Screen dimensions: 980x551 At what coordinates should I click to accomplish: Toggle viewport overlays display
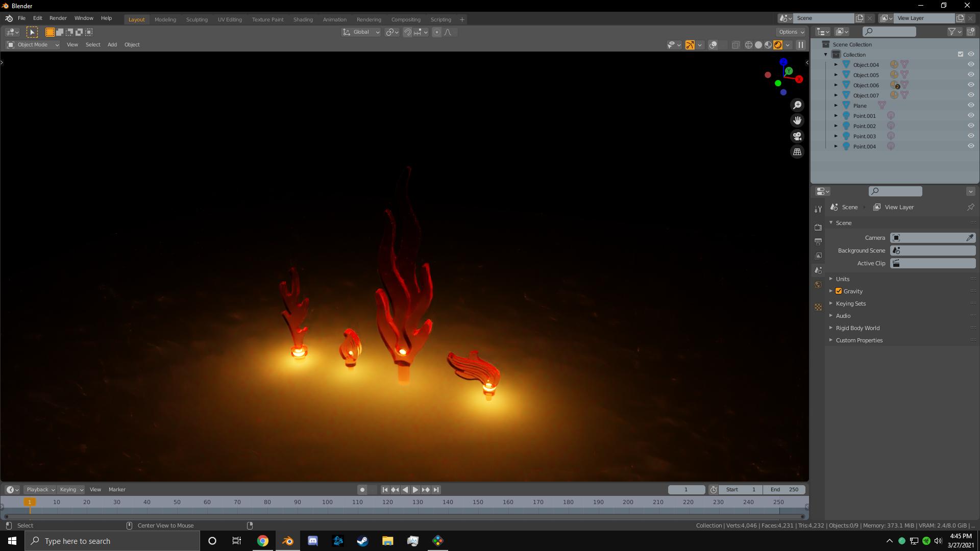[x=713, y=45]
